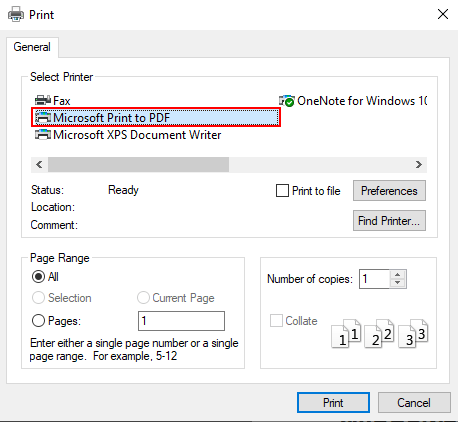This screenshot has height=422, width=458.
Task: Choose the Selection radio button
Action: (38, 297)
